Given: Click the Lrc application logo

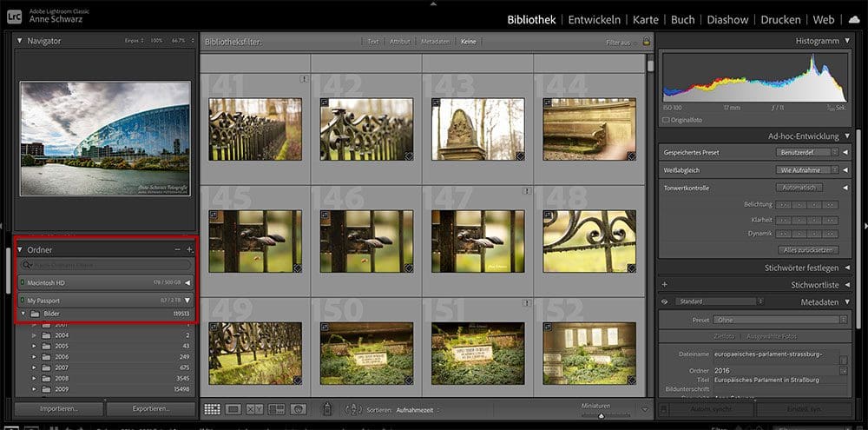Looking at the screenshot, I should click(14, 17).
